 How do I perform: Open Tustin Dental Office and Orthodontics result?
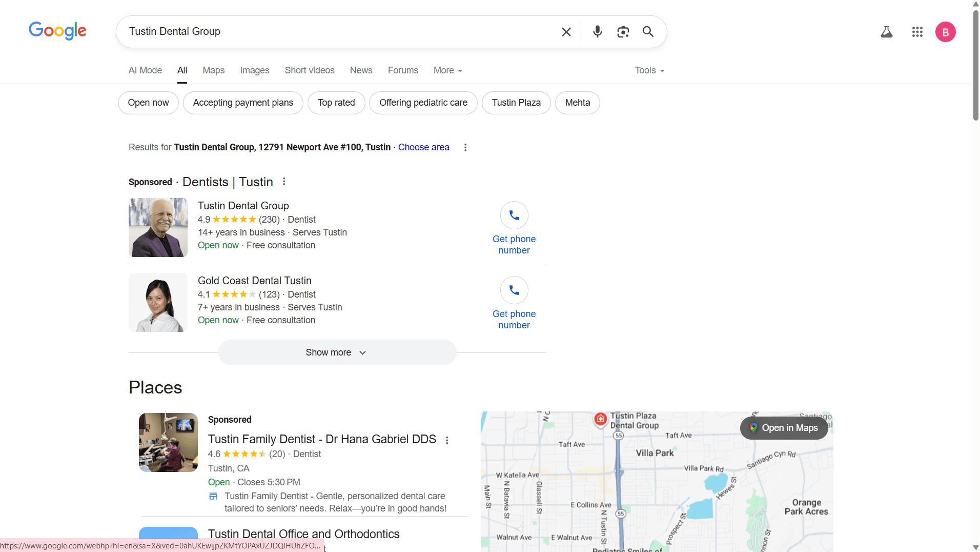click(x=303, y=534)
